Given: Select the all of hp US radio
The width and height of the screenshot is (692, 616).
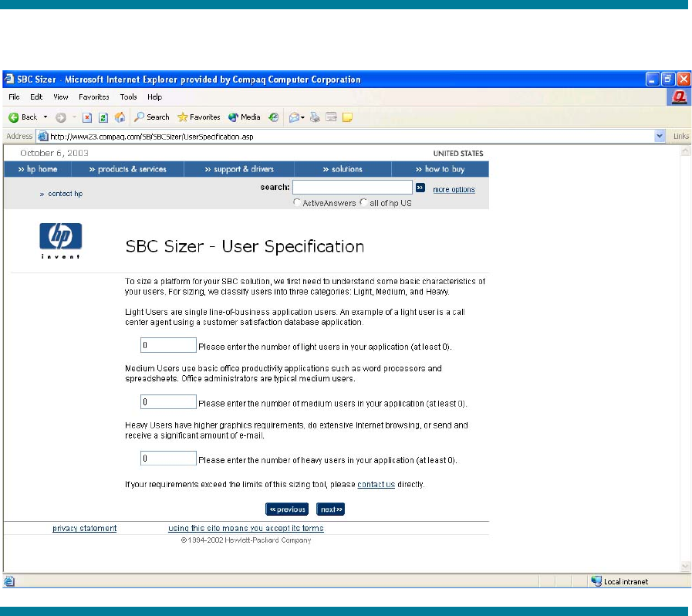Looking at the screenshot, I should [x=363, y=202].
